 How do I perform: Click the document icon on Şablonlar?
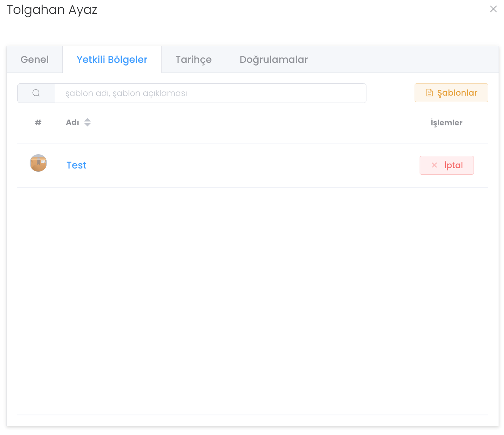429,93
